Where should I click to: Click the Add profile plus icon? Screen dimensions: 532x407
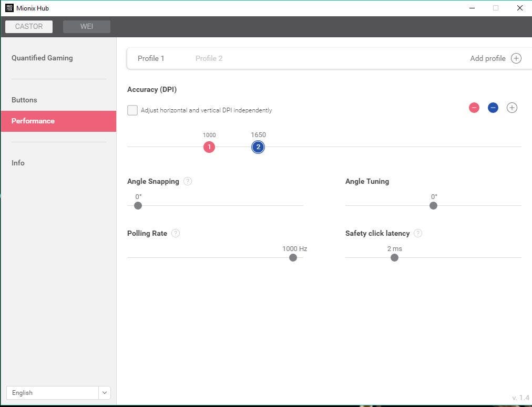[x=516, y=58]
